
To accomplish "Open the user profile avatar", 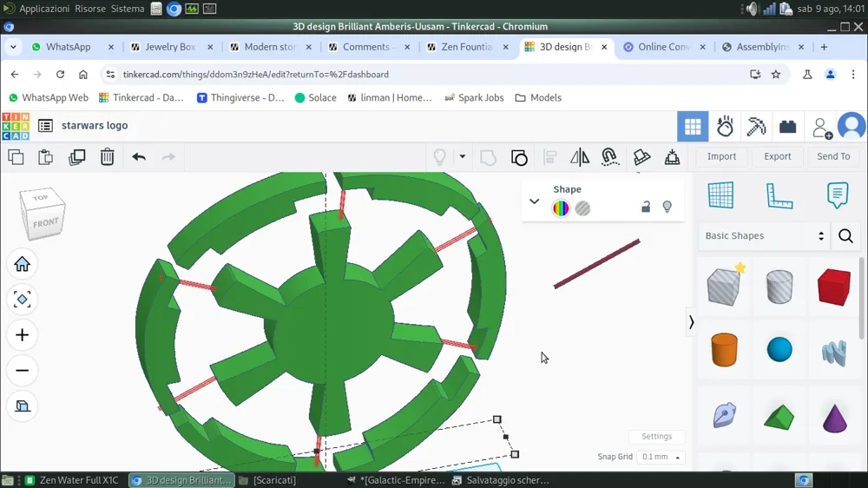I will (x=852, y=126).
